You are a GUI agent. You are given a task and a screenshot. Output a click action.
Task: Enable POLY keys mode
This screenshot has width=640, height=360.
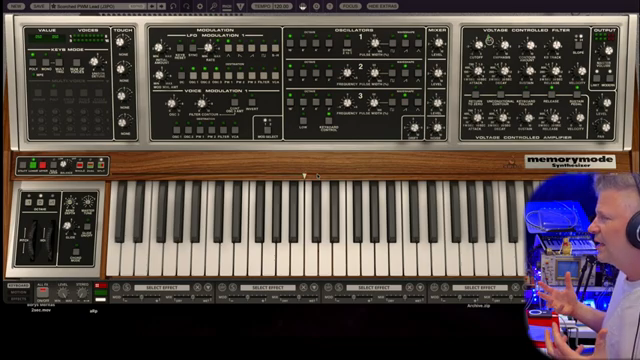tap(33, 62)
